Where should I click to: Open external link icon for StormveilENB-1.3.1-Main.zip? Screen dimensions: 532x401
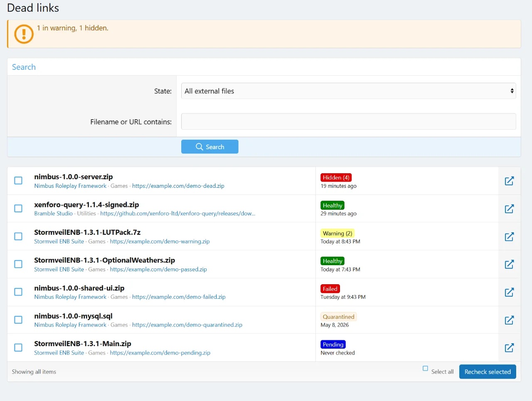point(509,348)
